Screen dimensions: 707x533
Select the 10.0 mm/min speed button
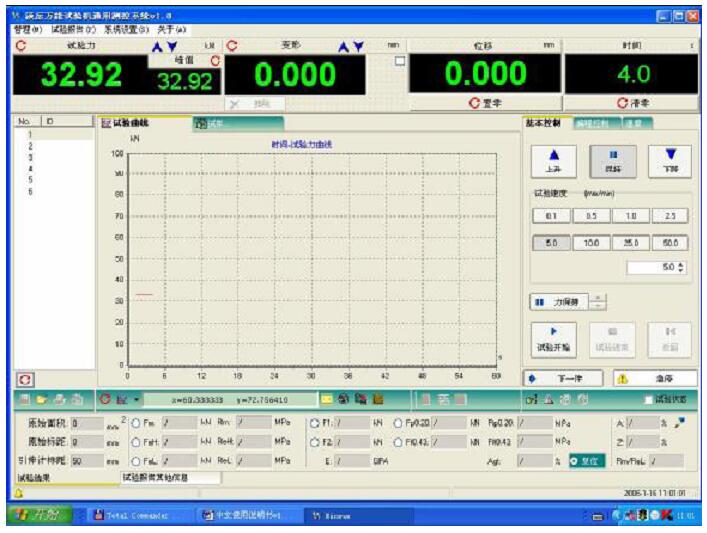[x=591, y=242]
